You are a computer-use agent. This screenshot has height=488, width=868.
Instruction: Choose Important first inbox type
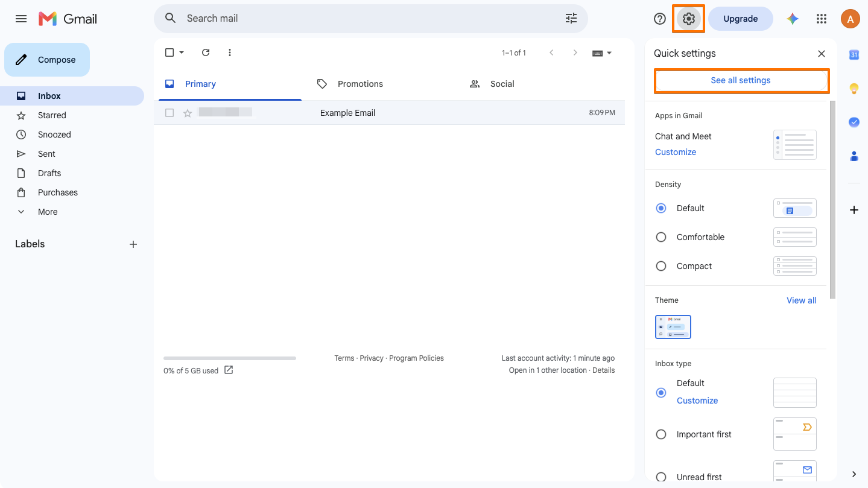pos(661,434)
